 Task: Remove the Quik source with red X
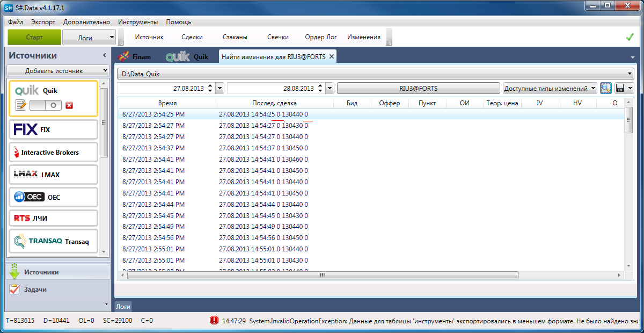(69, 105)
